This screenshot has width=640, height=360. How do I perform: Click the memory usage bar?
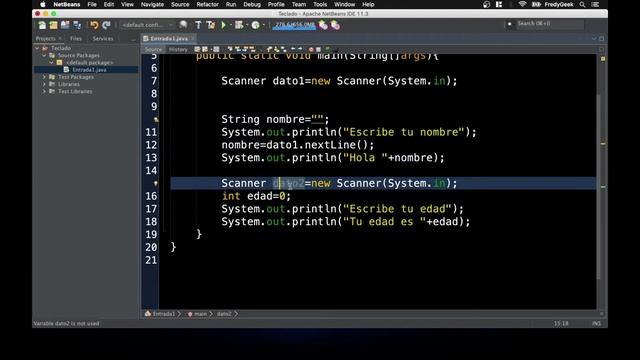tap(295, 25)
